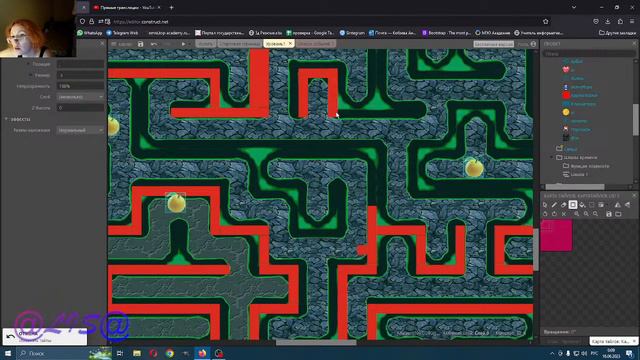Select the tilemap pencil tool

coord(554,205)
